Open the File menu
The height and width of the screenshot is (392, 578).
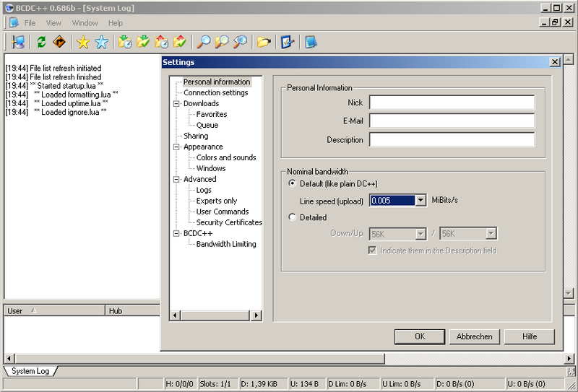(30, 23)
